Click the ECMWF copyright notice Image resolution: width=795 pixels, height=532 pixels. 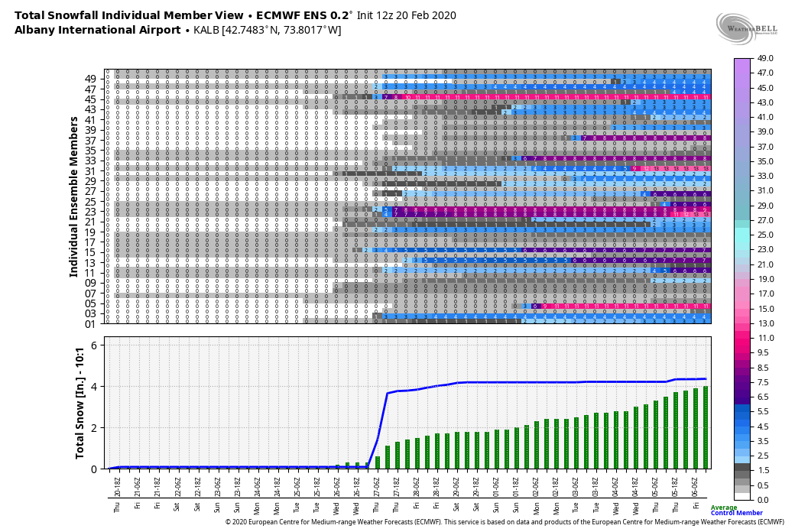pos(505,521)
